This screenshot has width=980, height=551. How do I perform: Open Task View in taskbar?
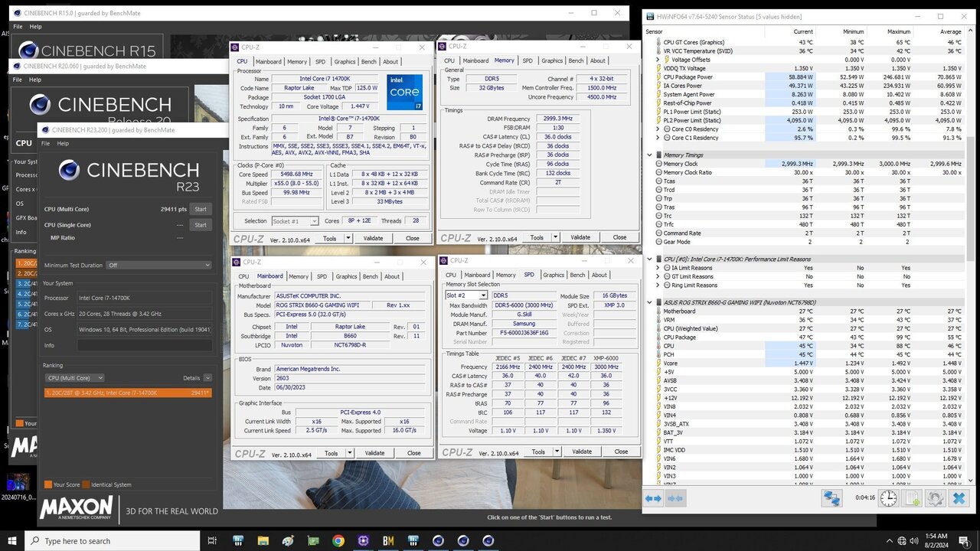[213, 541]
